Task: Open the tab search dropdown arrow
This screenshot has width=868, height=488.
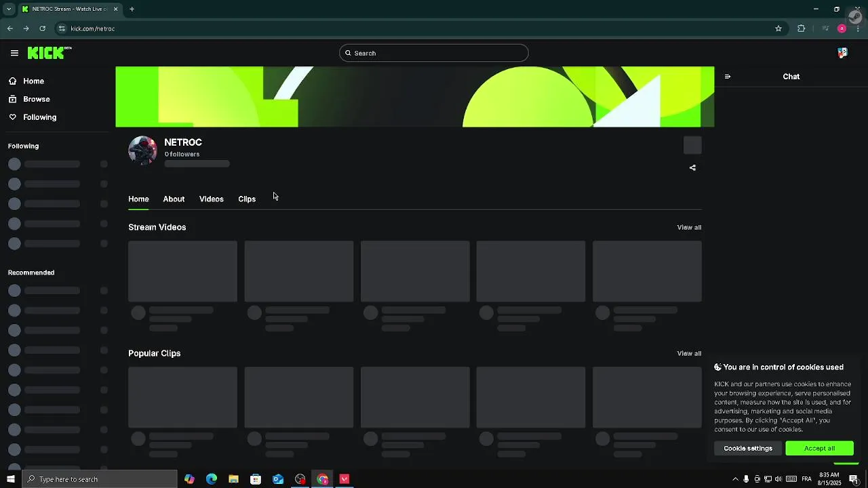Action: point(8,9)
